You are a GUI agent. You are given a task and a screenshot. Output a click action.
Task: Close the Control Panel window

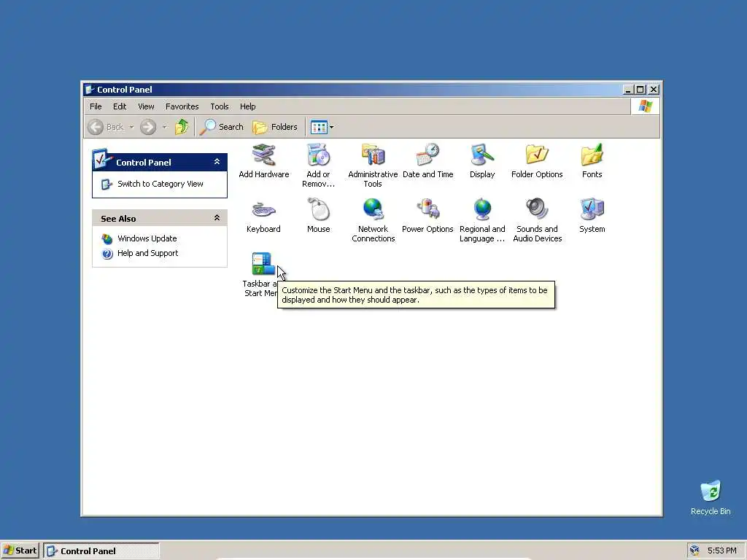654,90
